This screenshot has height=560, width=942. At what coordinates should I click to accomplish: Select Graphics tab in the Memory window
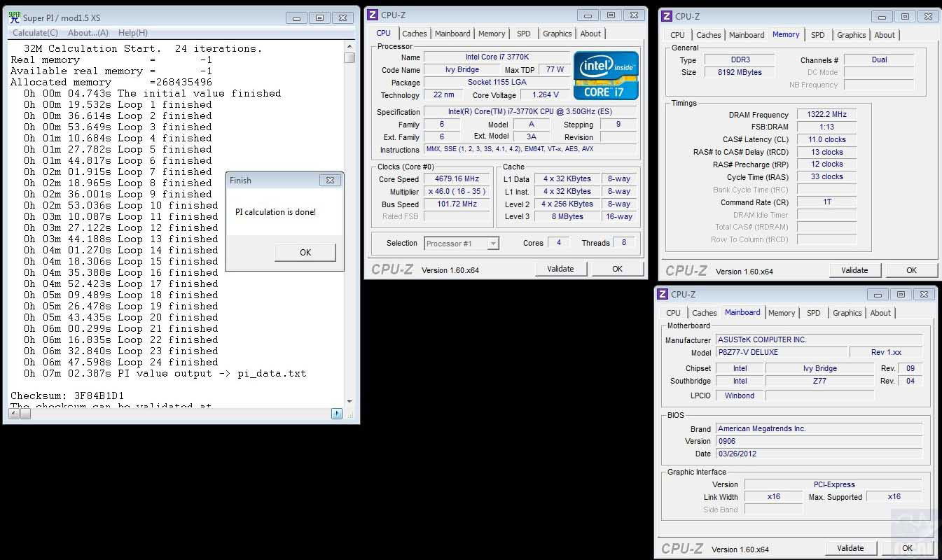851,35
